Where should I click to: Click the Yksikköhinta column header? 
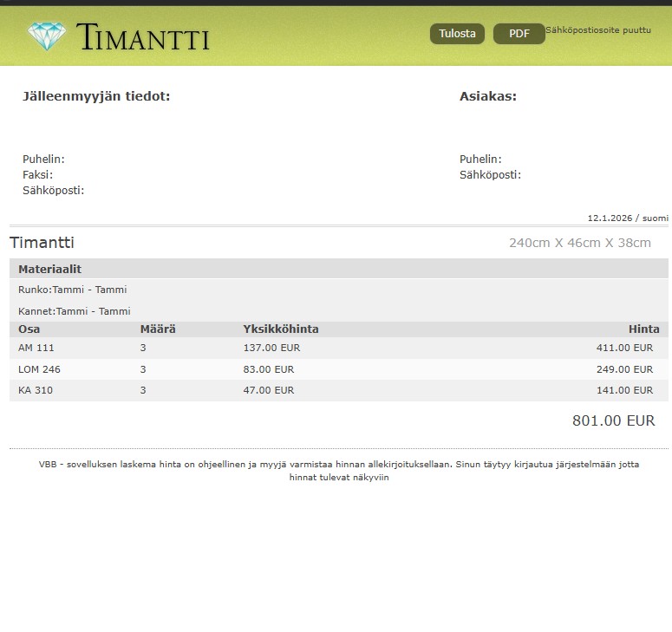280,329
